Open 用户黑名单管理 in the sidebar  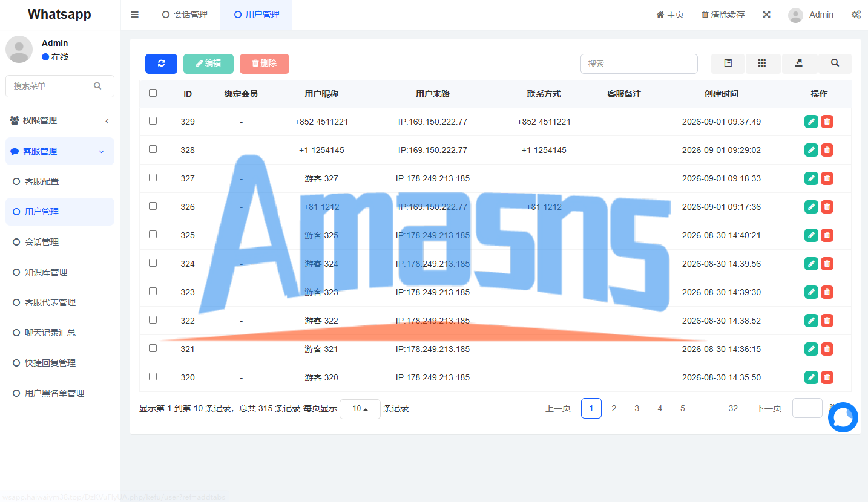[60, 393]
